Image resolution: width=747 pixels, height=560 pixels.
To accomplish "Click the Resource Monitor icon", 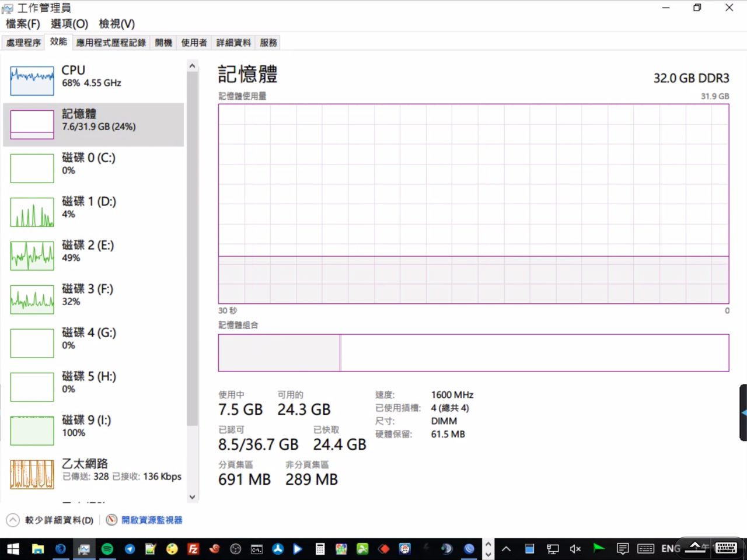I will (112, 520).
